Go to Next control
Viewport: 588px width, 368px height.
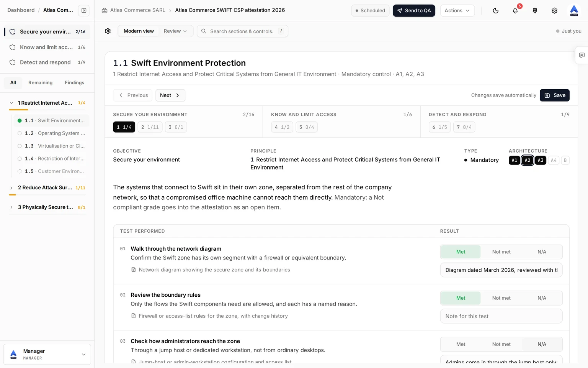click(x=170, y=95)
